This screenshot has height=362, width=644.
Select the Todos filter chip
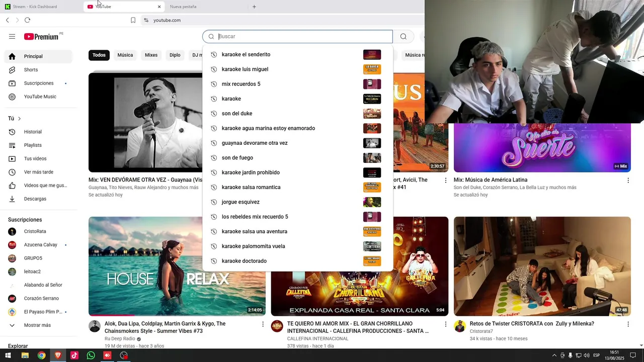[x=99, y=55]
